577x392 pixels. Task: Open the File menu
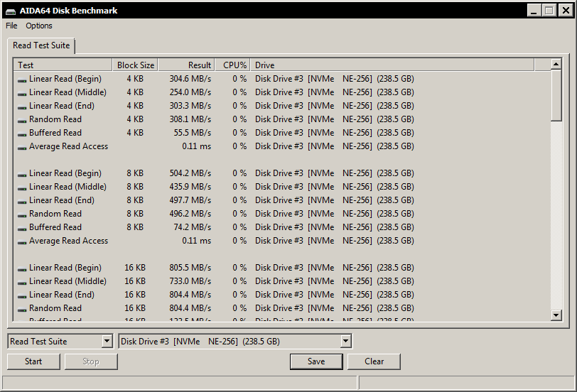[x=11, y=26]
